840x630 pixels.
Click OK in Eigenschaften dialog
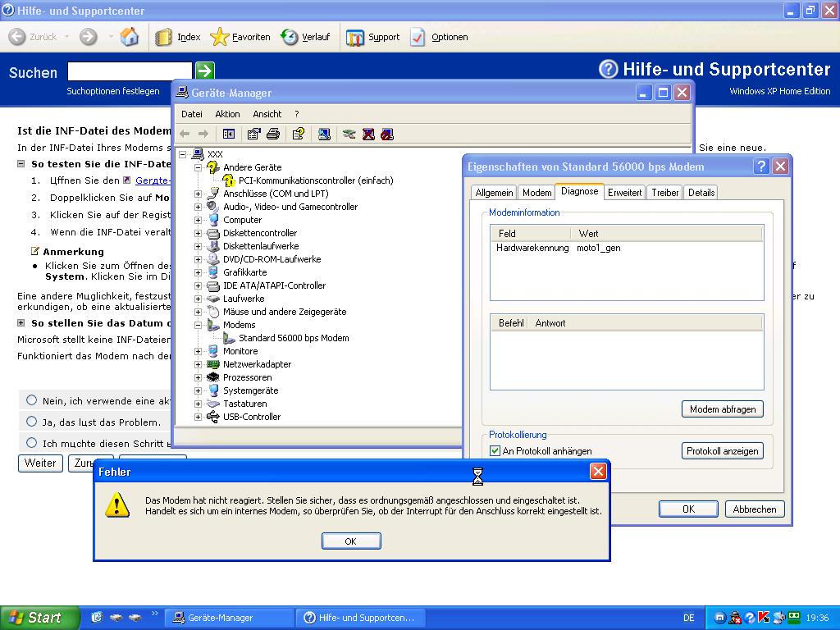[x=688, y=509]
